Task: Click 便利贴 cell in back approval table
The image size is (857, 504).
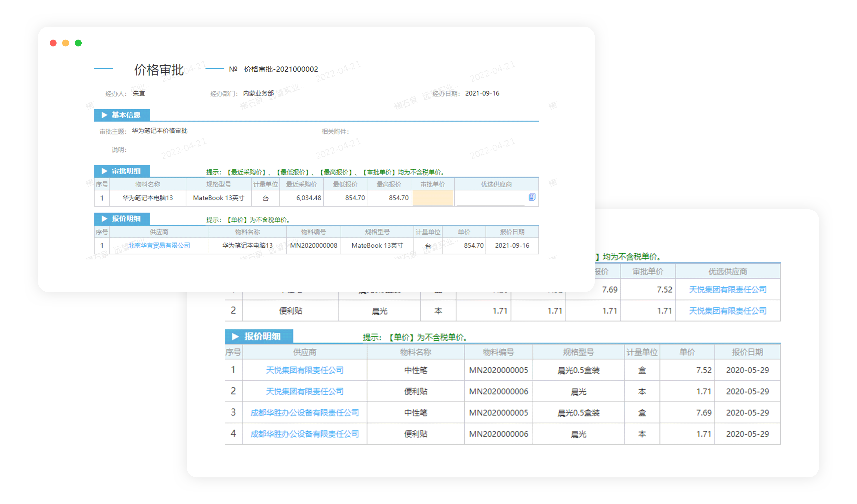Action: click(x=290, y=311)
